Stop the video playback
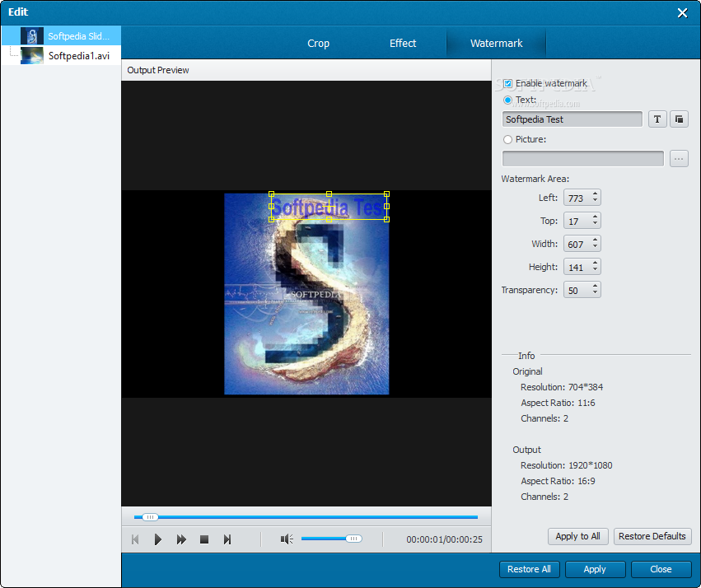 point(204,539)
